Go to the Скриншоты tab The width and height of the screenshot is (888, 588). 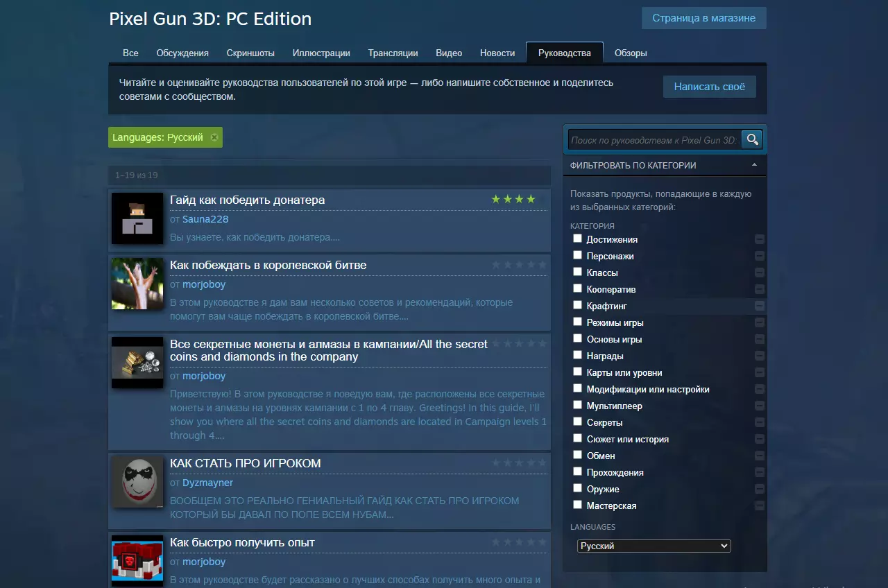click(x=250, y=53)
